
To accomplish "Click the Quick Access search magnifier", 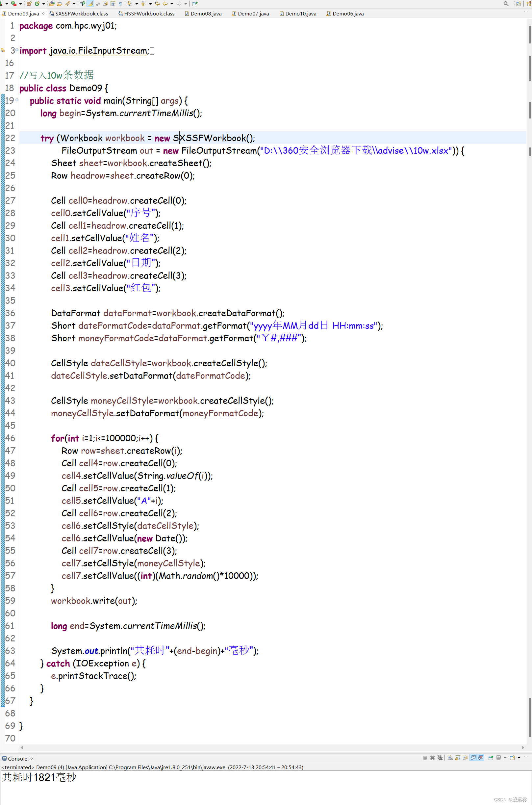I will (x=506, y=4).
